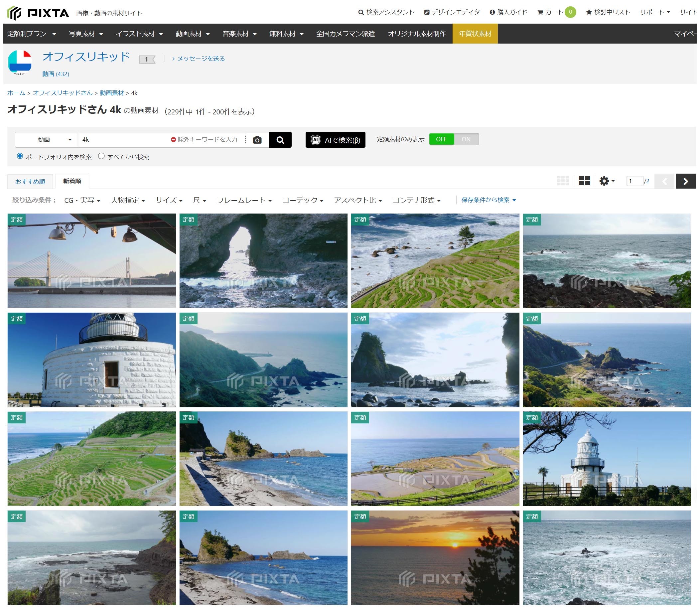Expand the アスペクト比 filter dropdown
The height and width of the screenshot is (609, 700).
coord(357,200)
